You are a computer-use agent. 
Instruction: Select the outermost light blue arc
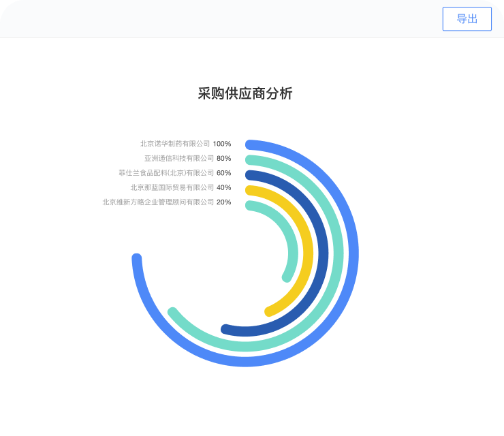pyautogui.click(x=353, y=253)
